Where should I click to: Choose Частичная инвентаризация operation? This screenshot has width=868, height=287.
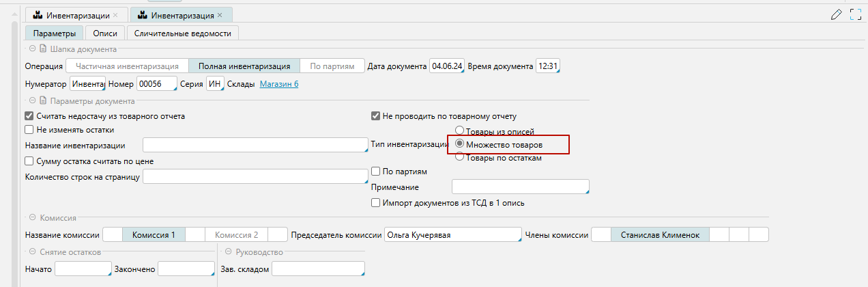coord(127,66)
